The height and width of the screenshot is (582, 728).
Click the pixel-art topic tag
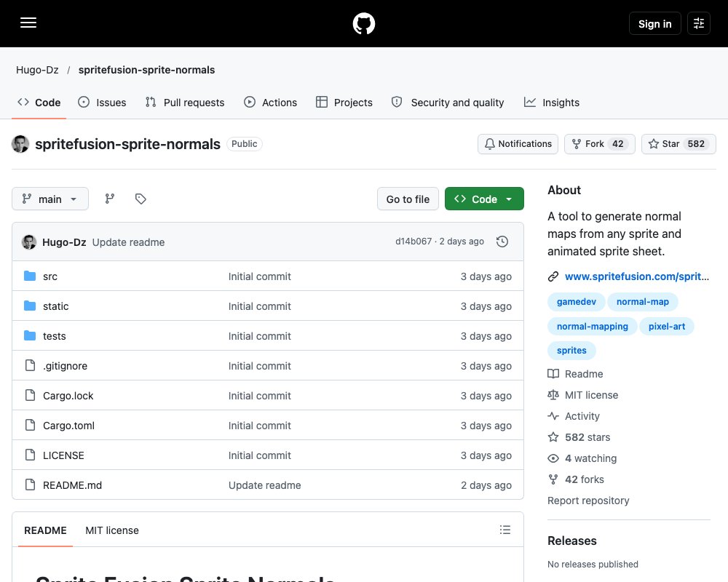coord(667,326)
